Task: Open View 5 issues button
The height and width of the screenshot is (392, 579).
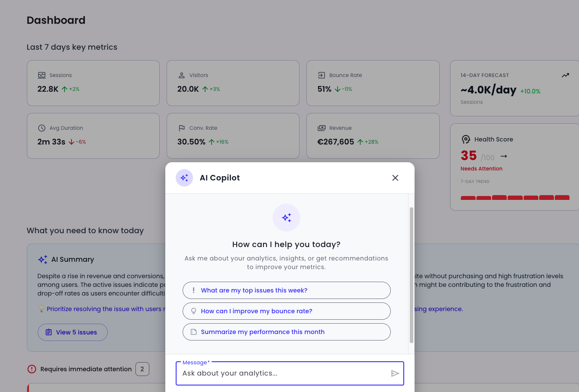Action: click(73, 332)
